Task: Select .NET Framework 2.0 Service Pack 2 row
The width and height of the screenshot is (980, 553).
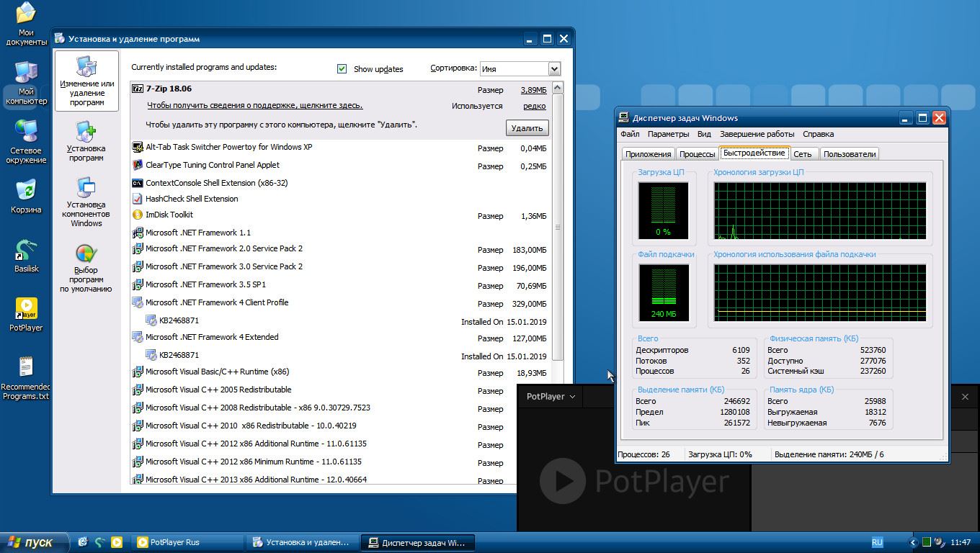Action: coord(341,248)
